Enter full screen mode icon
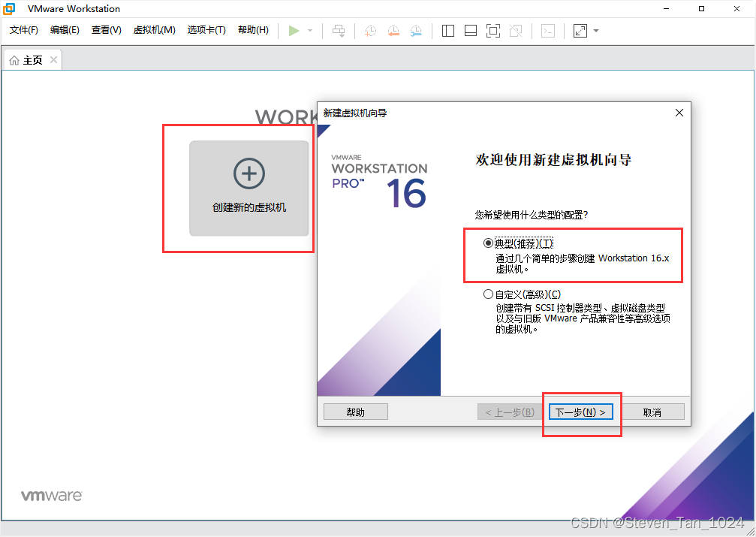 pyautogui.click(x=492, y=31)
